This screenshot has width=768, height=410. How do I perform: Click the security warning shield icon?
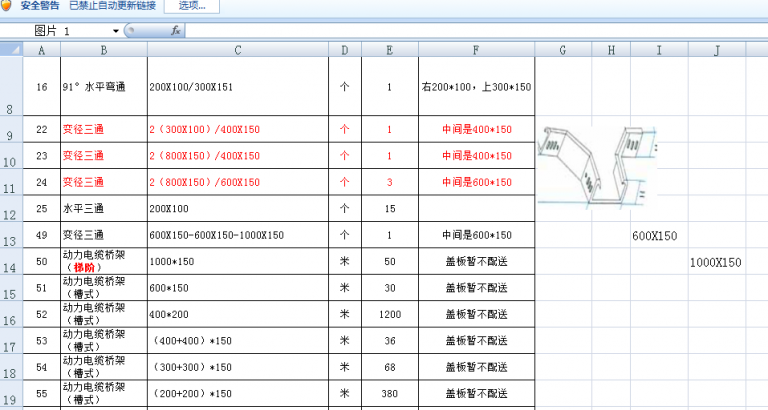click(x=6, y=6)
